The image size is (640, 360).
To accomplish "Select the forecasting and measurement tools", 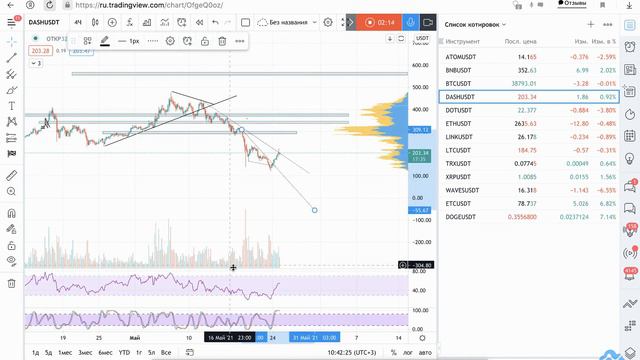I will coord(11,138).
